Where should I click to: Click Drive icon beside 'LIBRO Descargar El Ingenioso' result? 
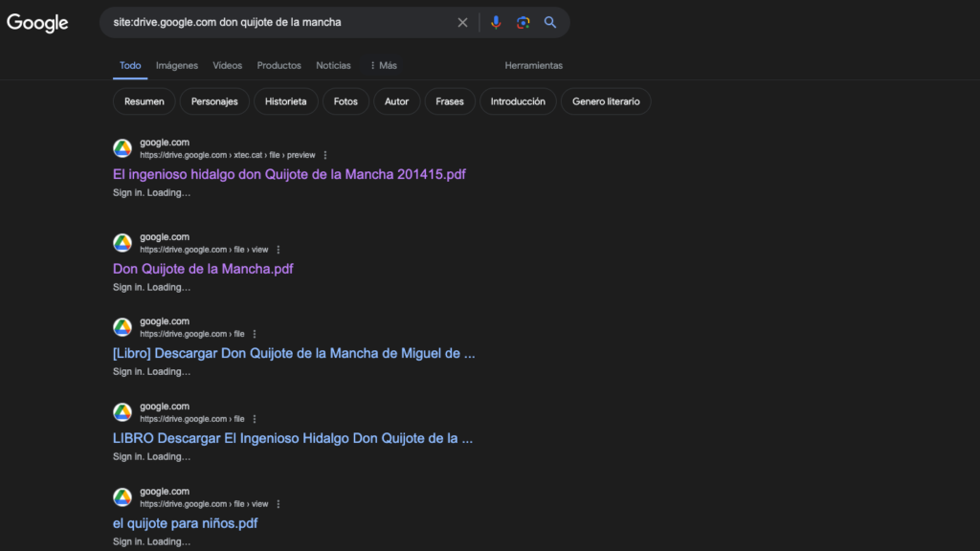coord(122,411)
